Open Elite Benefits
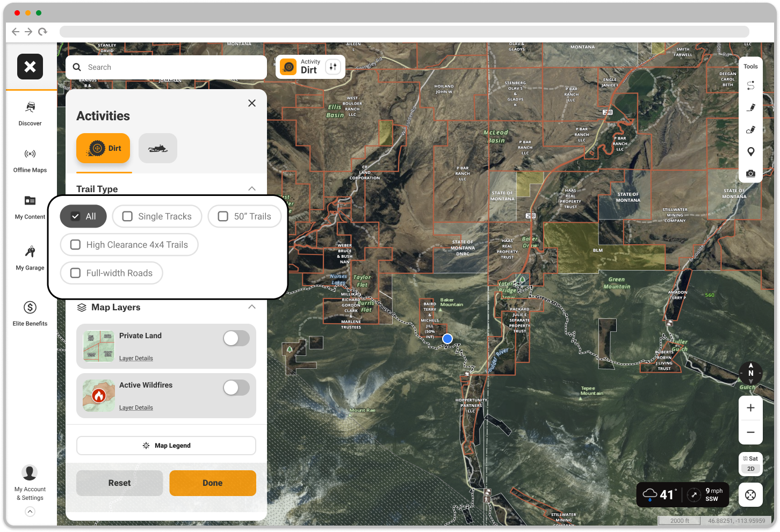 [x=30, y=314]
